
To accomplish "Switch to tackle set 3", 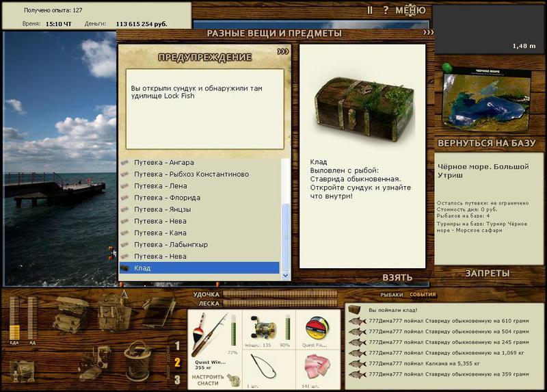I will tap(177, 380).
